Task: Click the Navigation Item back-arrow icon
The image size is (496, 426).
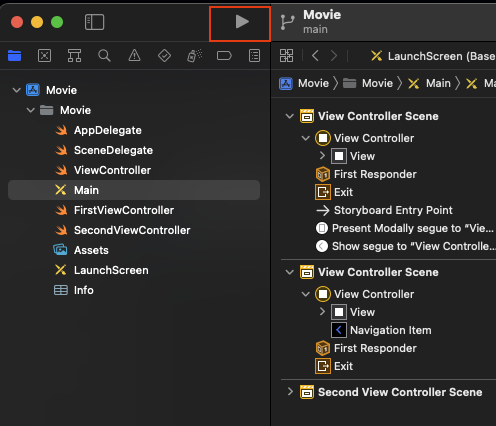Action: pos(339,330)
